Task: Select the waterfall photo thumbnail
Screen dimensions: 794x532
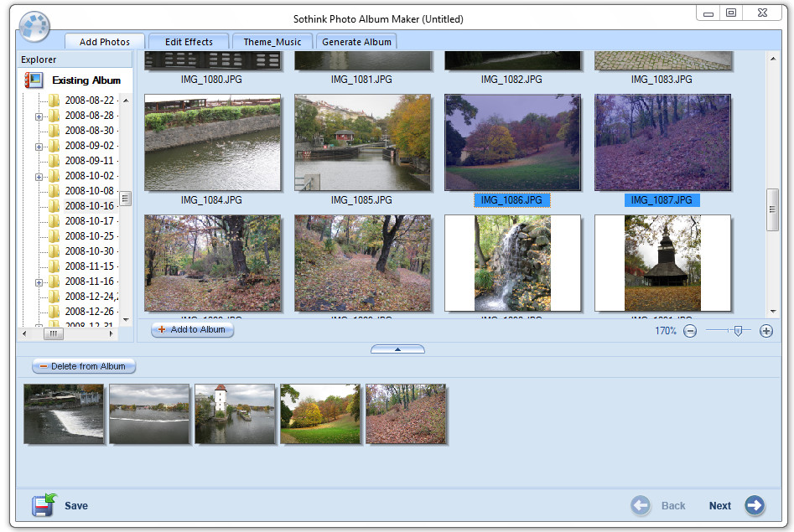Action: tap(512, 263)
